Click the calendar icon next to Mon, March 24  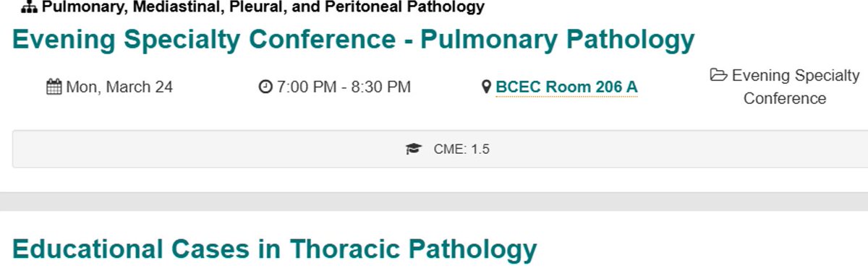tap(54, 87)
